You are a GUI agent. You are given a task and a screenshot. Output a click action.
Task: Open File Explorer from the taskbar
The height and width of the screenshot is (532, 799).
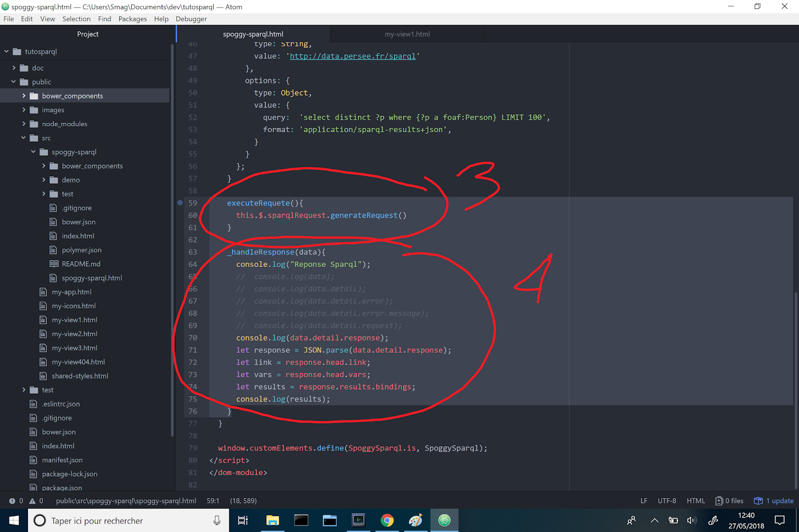point(272,521)
